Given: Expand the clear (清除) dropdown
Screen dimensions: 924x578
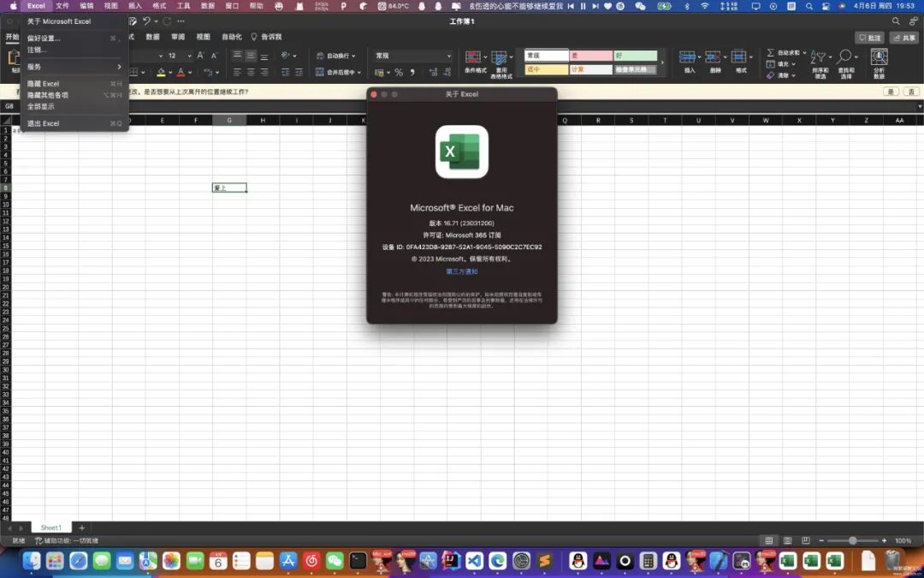Looking at the screenshot, I should pyautogui.click(x=793, y=75).
